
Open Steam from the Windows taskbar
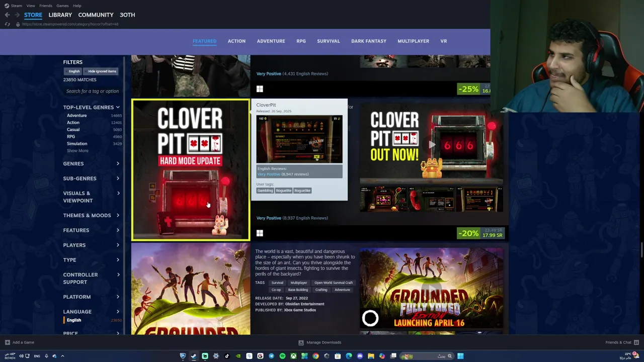(x=194, y=356)
